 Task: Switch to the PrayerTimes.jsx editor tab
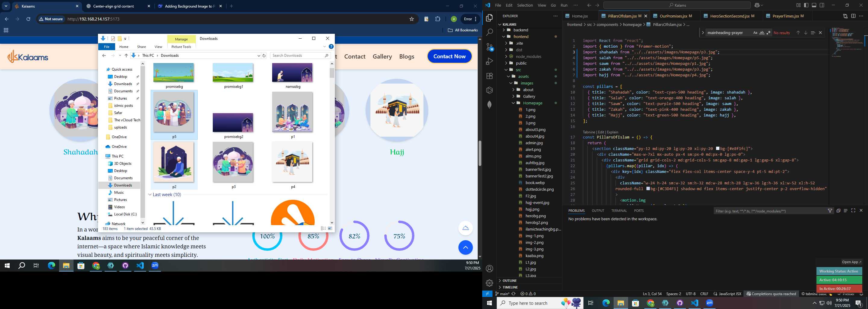(788, 16)
